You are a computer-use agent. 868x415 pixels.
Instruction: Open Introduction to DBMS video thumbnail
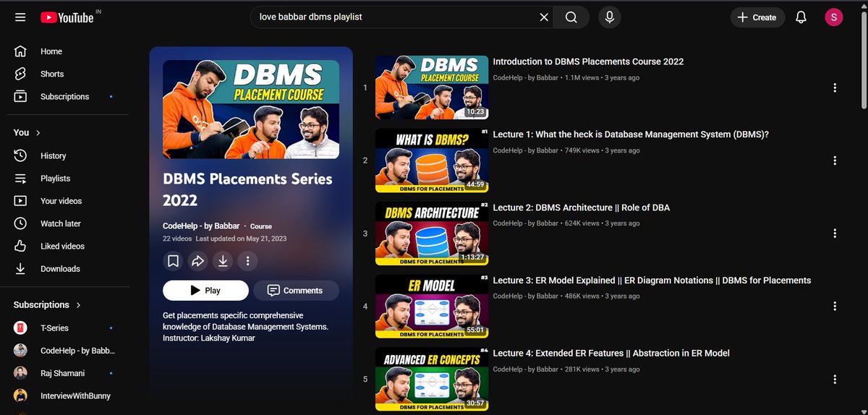coord(431,87)
